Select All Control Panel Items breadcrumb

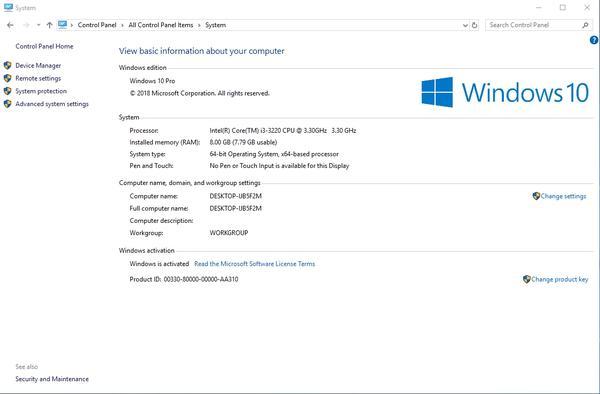click(161, 25)
